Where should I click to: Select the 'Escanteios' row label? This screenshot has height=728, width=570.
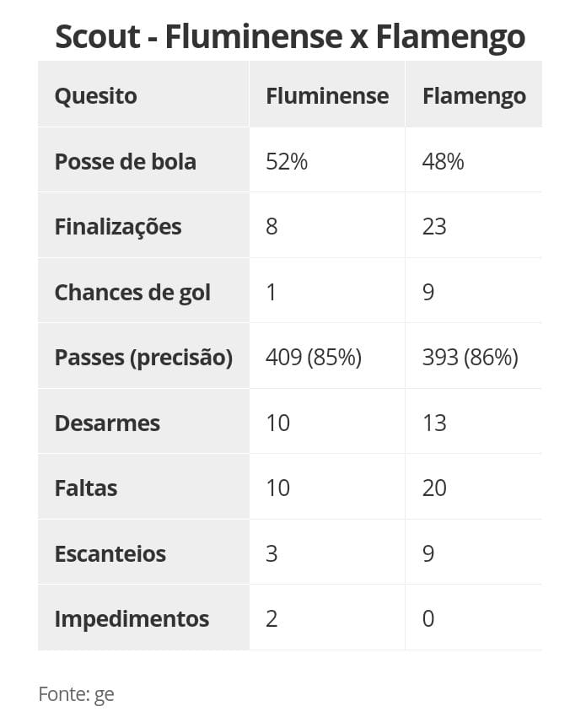[110, 553]
